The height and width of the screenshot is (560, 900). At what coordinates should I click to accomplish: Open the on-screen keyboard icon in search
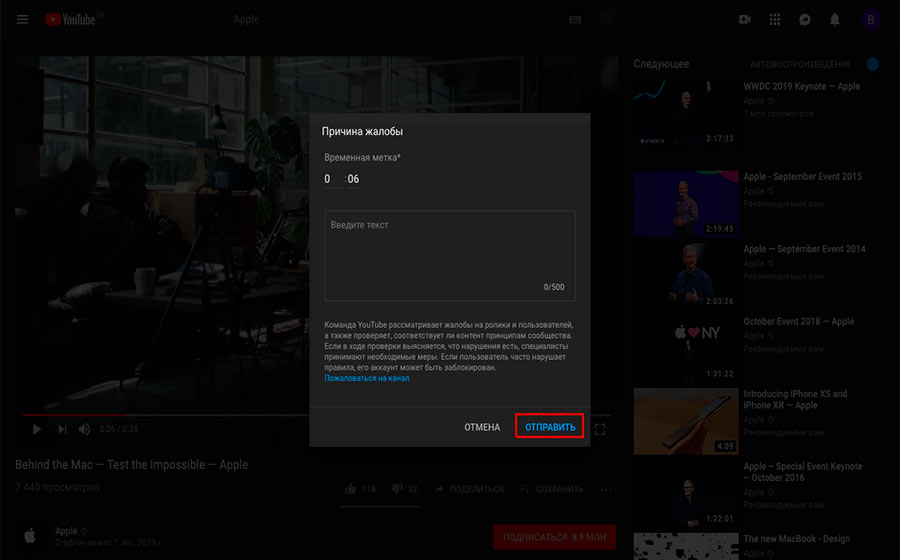[575, 20]
